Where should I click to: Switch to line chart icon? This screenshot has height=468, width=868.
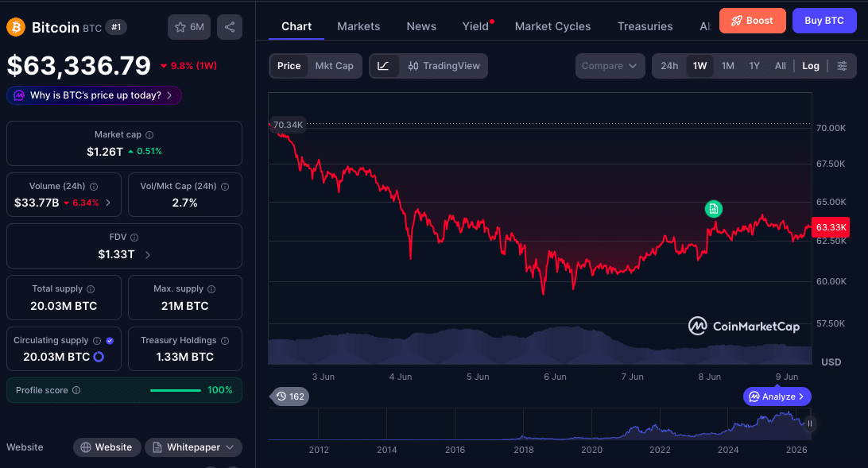(x=383, y=66)
